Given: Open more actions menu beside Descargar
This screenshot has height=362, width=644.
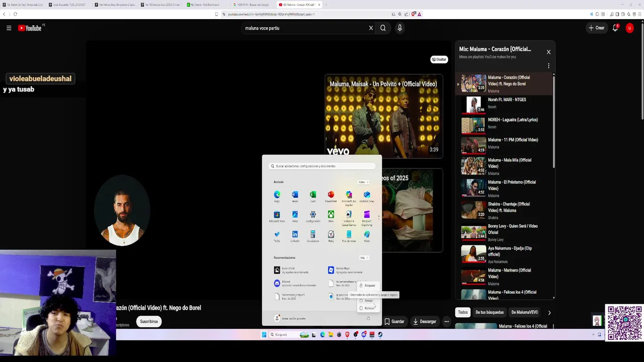Looking at the screenshot, I should [x=446, y=322].
